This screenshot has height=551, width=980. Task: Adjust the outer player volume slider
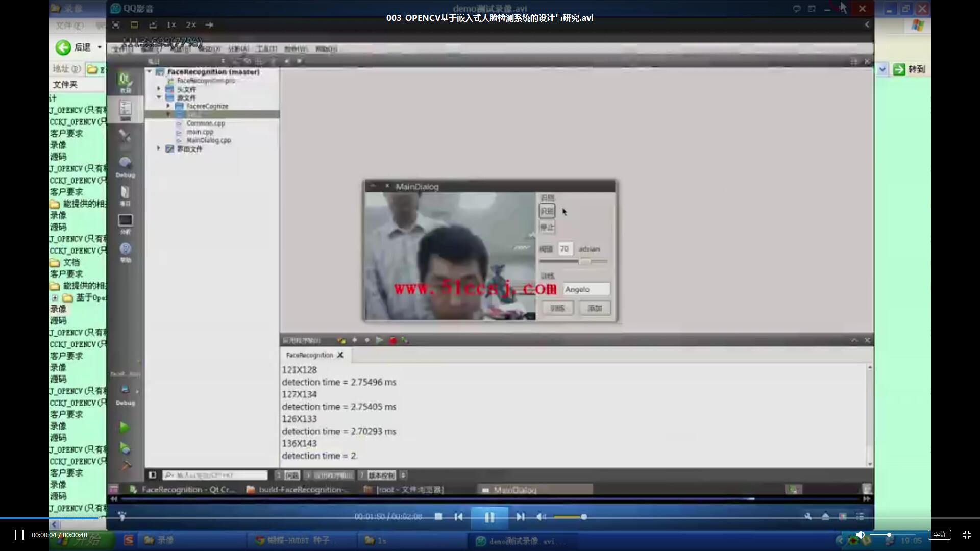[x=892, y=535]
